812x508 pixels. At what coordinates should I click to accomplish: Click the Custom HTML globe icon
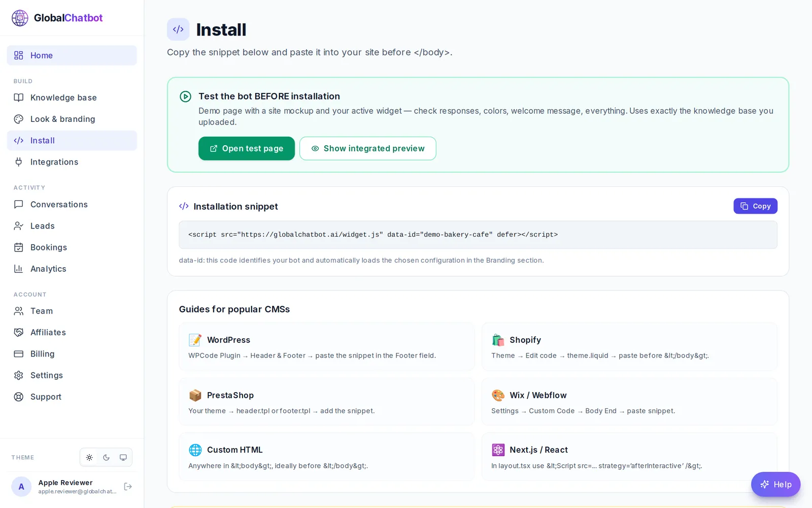point(195,450)
